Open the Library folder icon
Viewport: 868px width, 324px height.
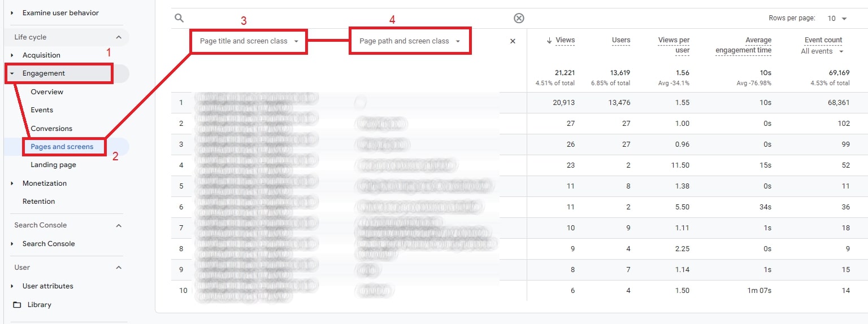tap(16, 305)
